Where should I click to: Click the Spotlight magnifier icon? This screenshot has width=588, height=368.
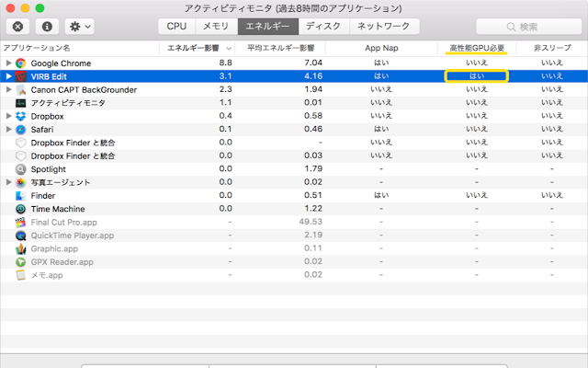coord(20,169)
